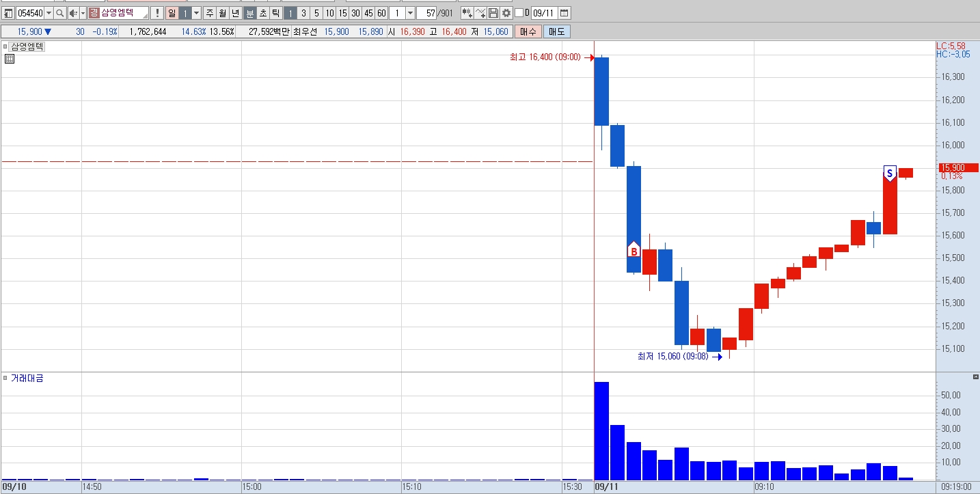Open the dropdown next to speaker icon
This screenshot has width=980, height=494.
[83, 13]
